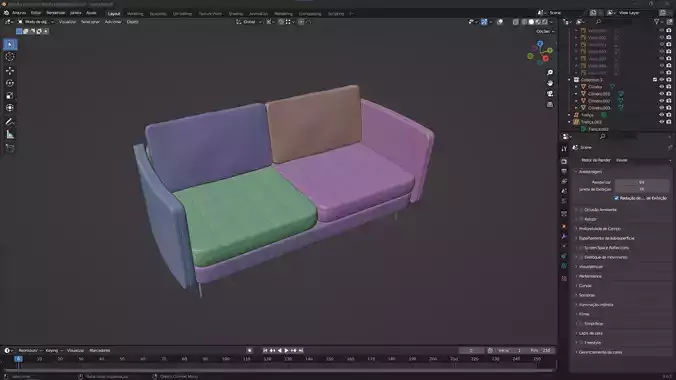Toggle the camera view icon in viewport
This screenshot has height=380, width=676.
[550, 94]
